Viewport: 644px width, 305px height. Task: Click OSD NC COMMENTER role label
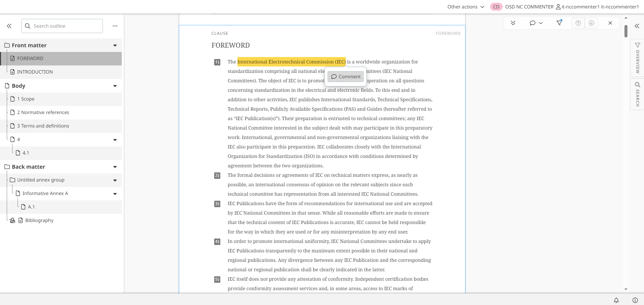(x=529, y=7)
